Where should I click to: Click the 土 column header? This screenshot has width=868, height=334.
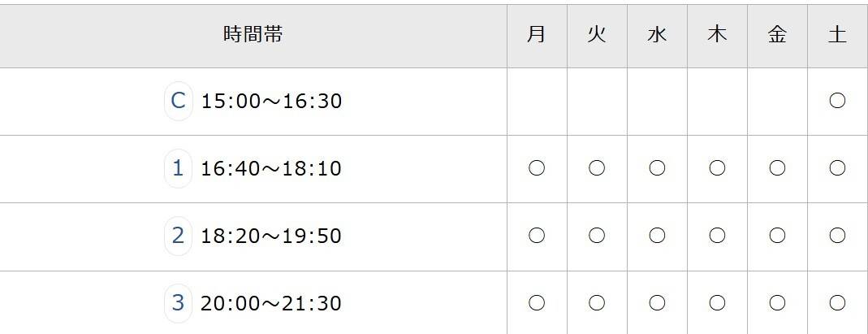(x=837, y=35)
